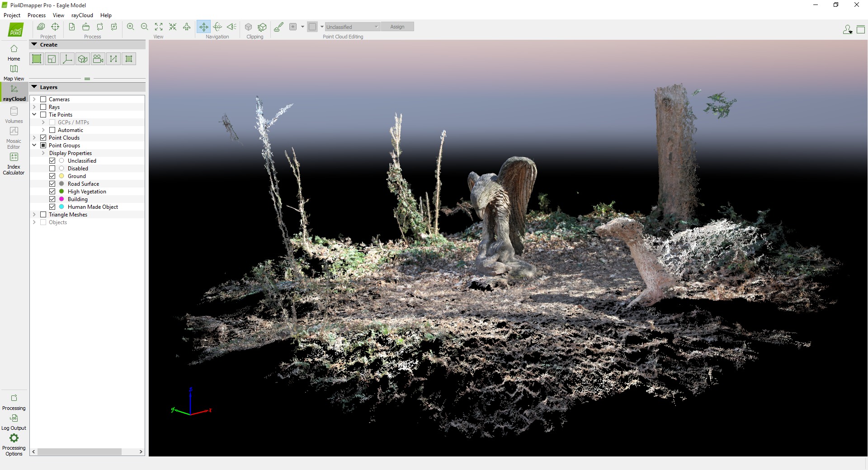Click the Layers panel horizontal scrollbar

click(80, 452)
